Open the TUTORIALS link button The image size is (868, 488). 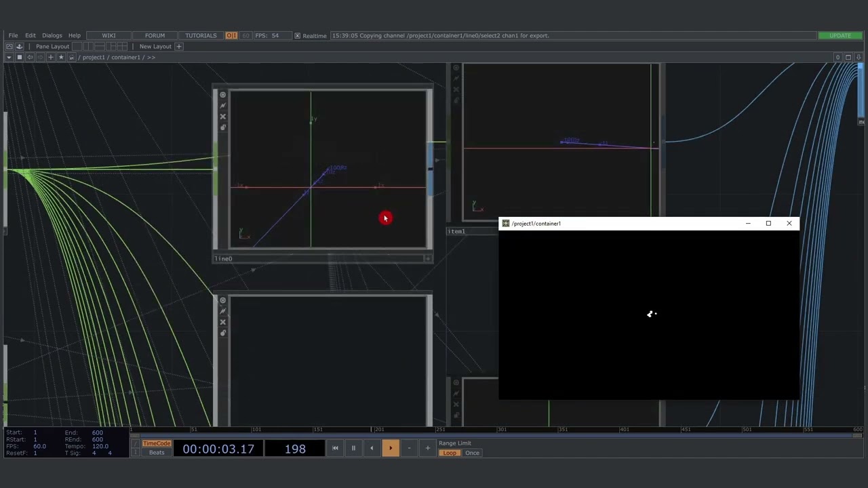pyautogui.click(x=201, y=35)
